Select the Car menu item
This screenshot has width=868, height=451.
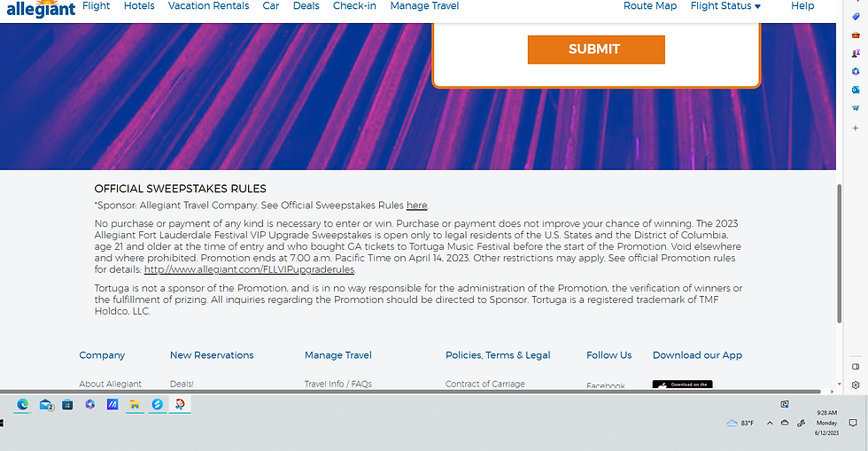point(271,6)
